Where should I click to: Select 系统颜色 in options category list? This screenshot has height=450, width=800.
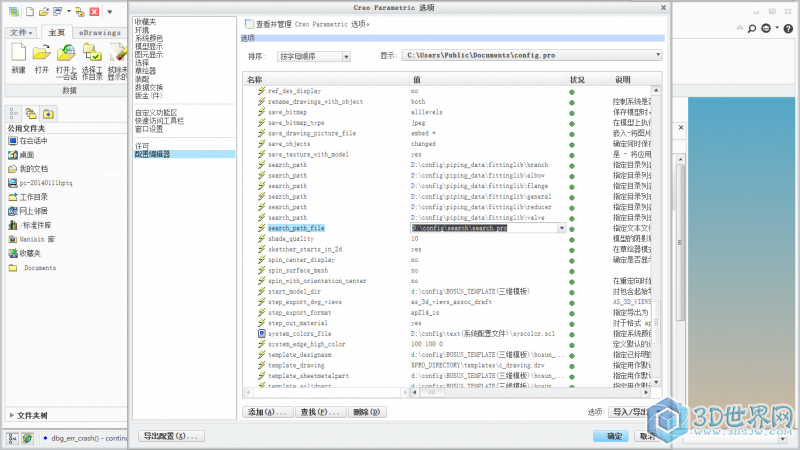tap(149, 38)
